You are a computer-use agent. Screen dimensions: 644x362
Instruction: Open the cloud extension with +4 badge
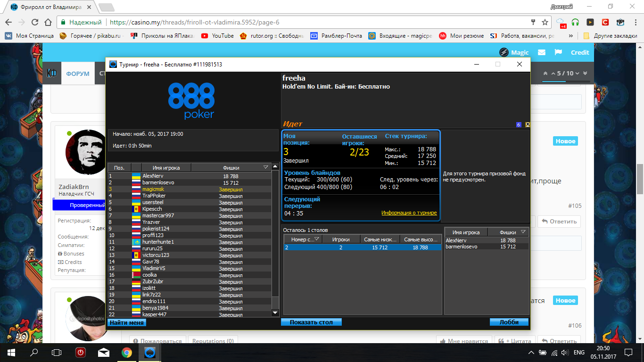point(561,22)
